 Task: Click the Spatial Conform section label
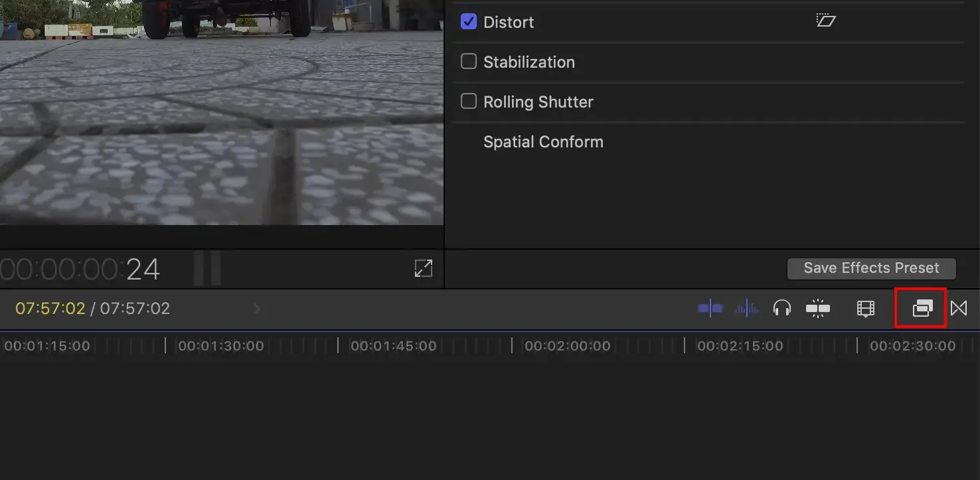pyautogui.click(x=543, y=142)
